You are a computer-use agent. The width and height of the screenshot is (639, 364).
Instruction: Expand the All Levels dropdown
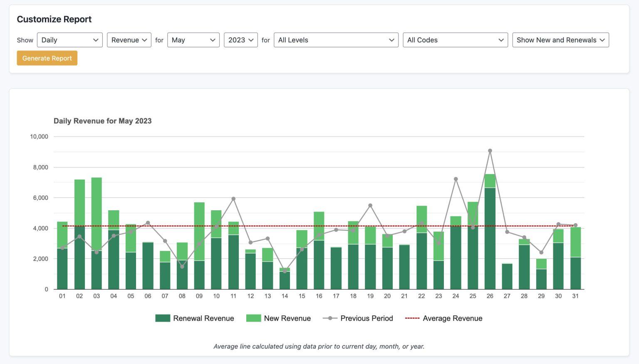pyautogui.click(x=335, y=40)
